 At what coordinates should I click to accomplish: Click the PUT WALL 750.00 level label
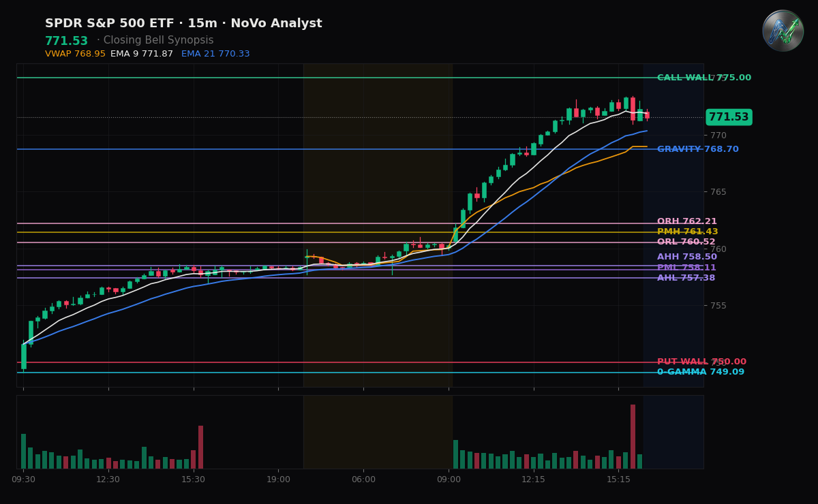pyautogui.click(x=702, y=362)
